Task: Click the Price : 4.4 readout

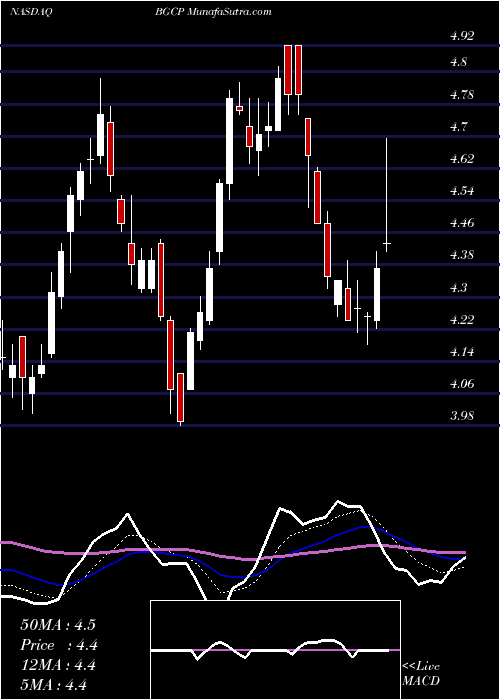Action: 59,645
